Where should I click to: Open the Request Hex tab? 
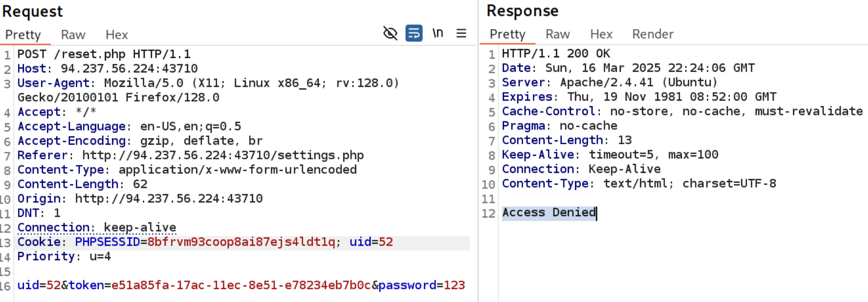[x=117, y=35]
